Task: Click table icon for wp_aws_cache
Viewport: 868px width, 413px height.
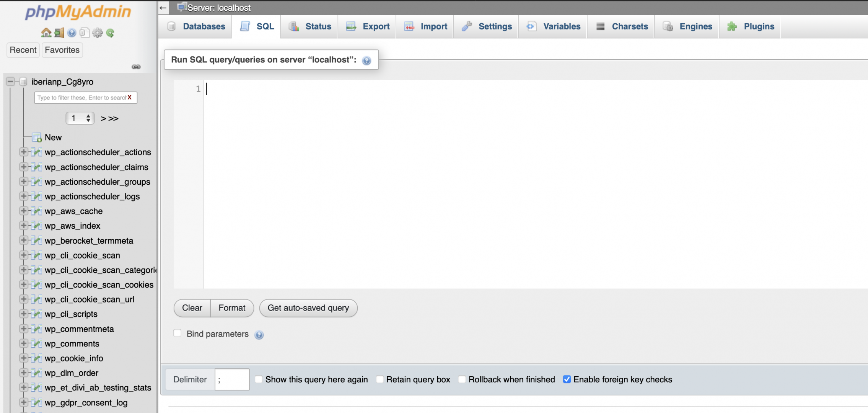Action: pos(37,211)
